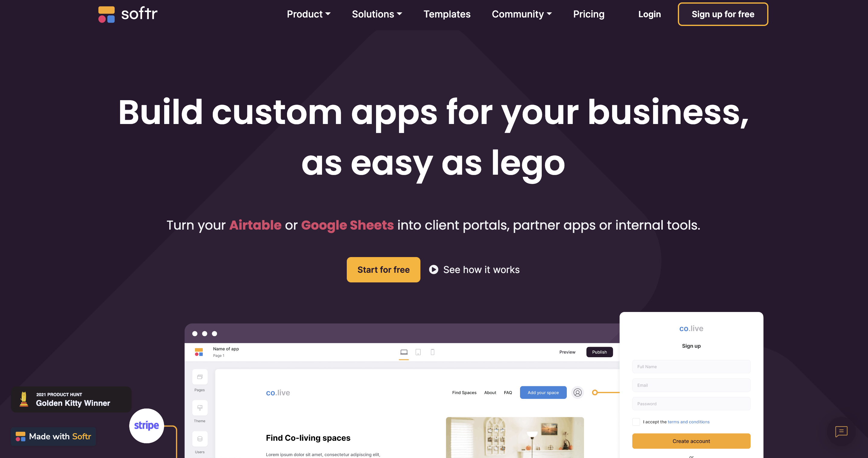868x458 pixels.
Task: Expand the Community dropdown menu
Action: pyautogui.click(x=520, y=14)
